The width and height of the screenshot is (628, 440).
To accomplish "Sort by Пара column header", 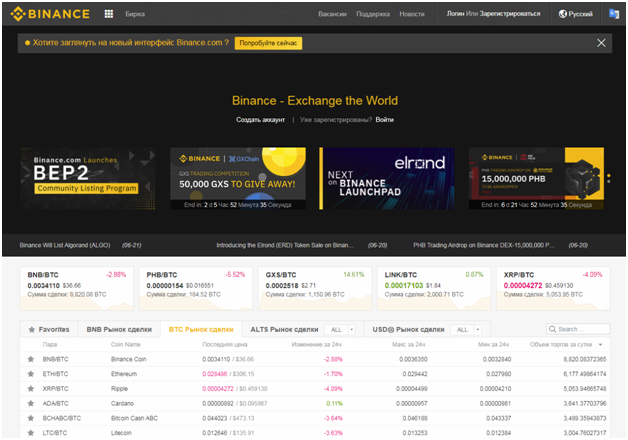I will point(50,345).
